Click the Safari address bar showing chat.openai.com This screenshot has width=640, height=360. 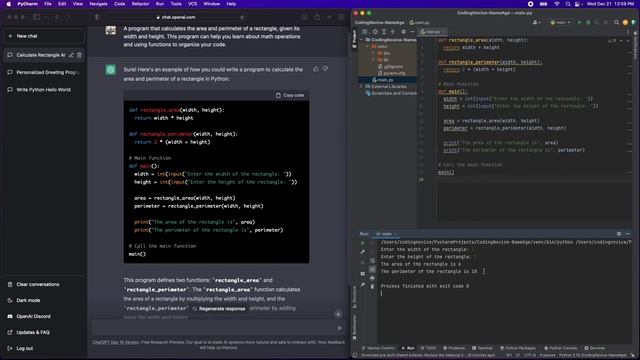(176, 17)
